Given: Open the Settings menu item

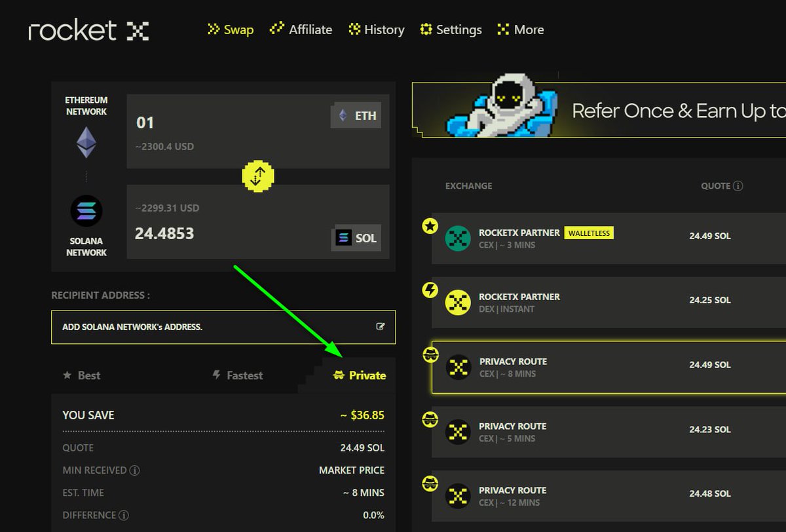Looking at the screenshot, I should 451,29.
